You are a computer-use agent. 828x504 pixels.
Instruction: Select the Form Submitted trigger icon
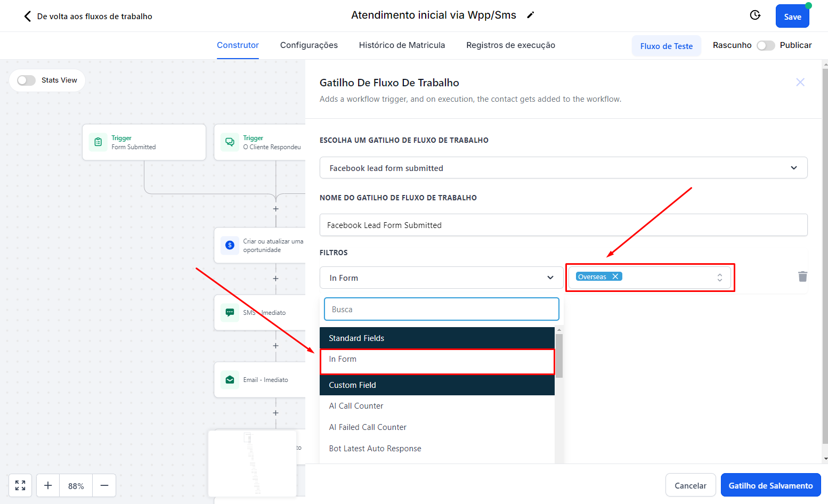click(x=98, y=142)
